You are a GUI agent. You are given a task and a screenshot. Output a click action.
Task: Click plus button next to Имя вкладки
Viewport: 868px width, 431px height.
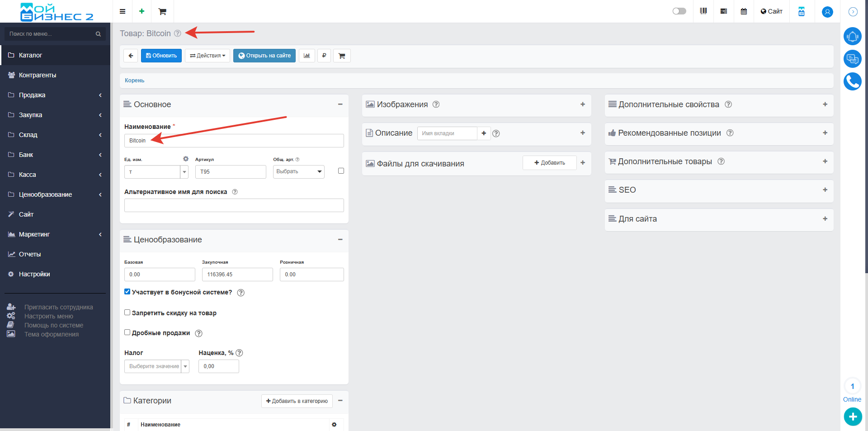click(x=484, y=133)
